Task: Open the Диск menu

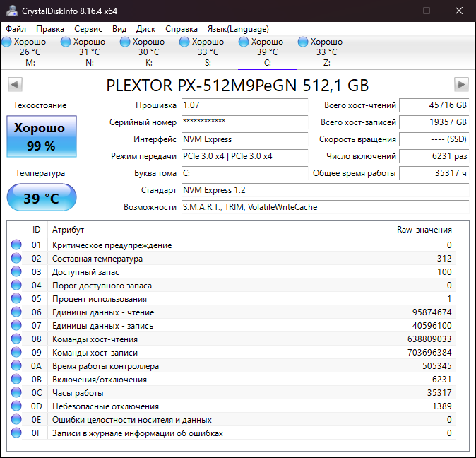Action: tap(145, 29)
